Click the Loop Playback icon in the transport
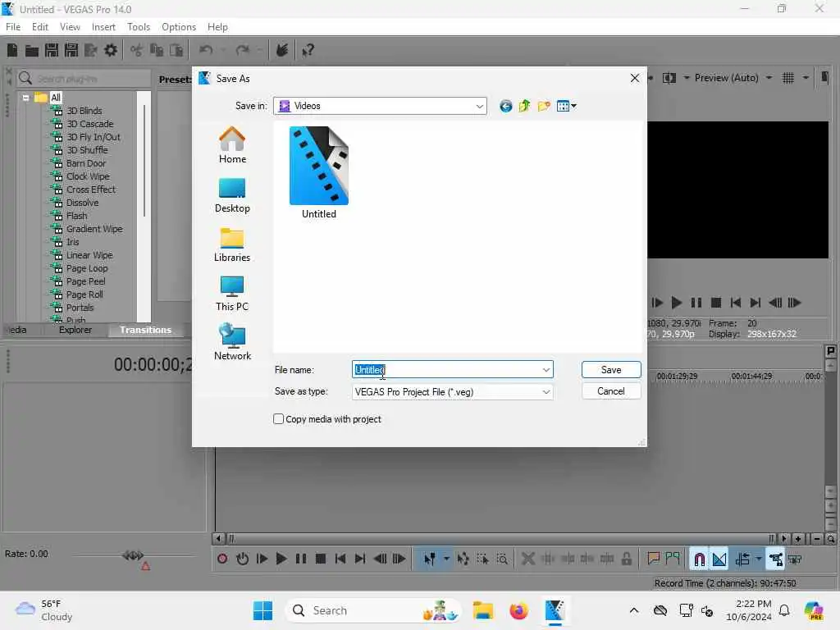 [242, 559]
